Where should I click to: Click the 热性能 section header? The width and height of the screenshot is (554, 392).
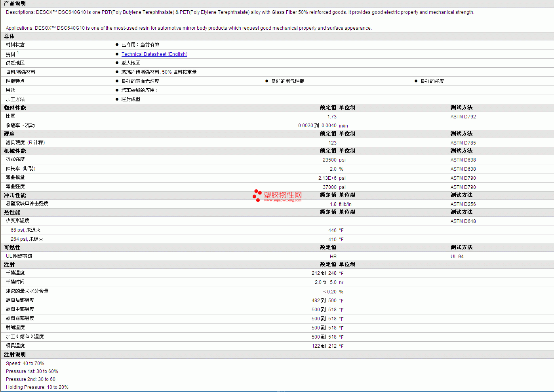point(12,212)
